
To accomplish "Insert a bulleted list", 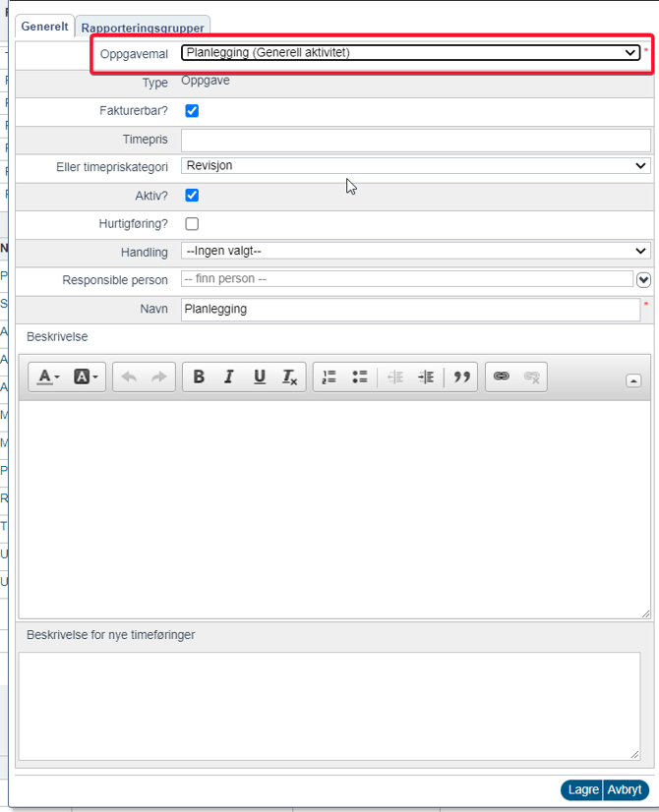I will (360, 377).
